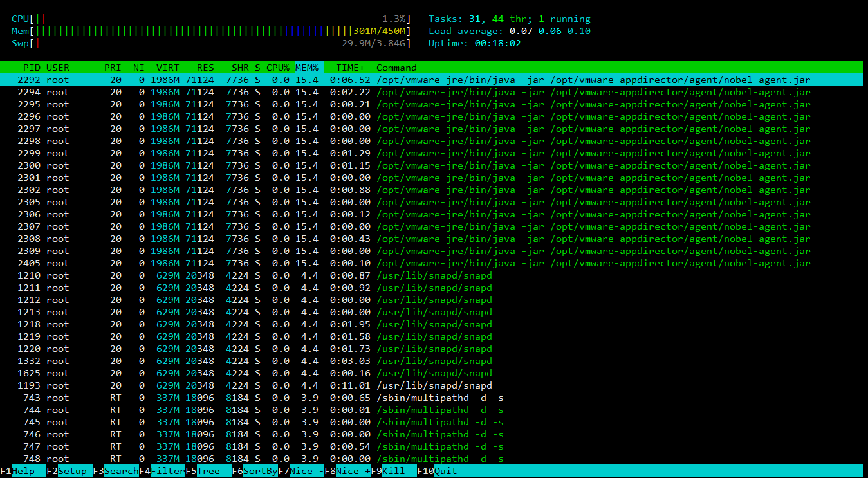Click the Mem usage meter bar

(x=211, y=31)
